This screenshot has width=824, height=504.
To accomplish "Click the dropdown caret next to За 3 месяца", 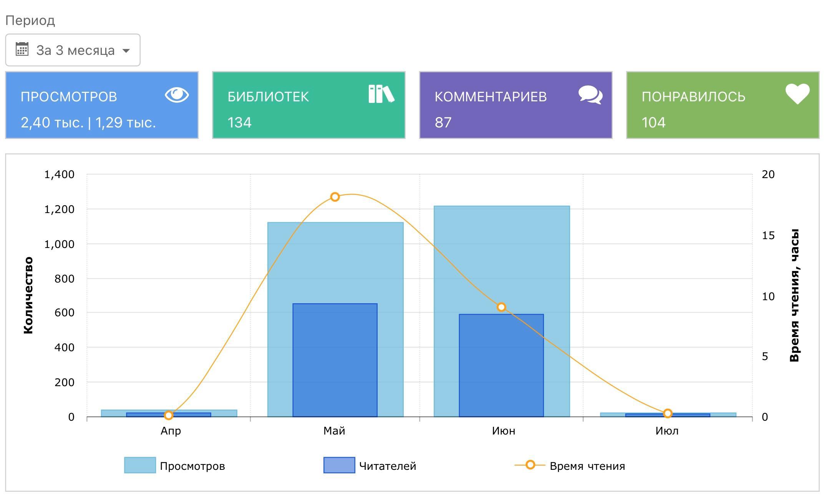I will (126, 51).
